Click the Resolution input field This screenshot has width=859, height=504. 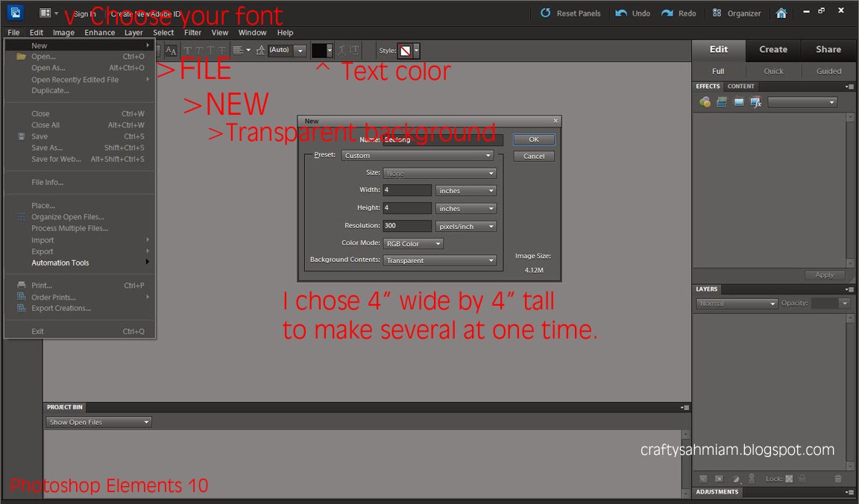pyautogui.click(x=407, y=226)
